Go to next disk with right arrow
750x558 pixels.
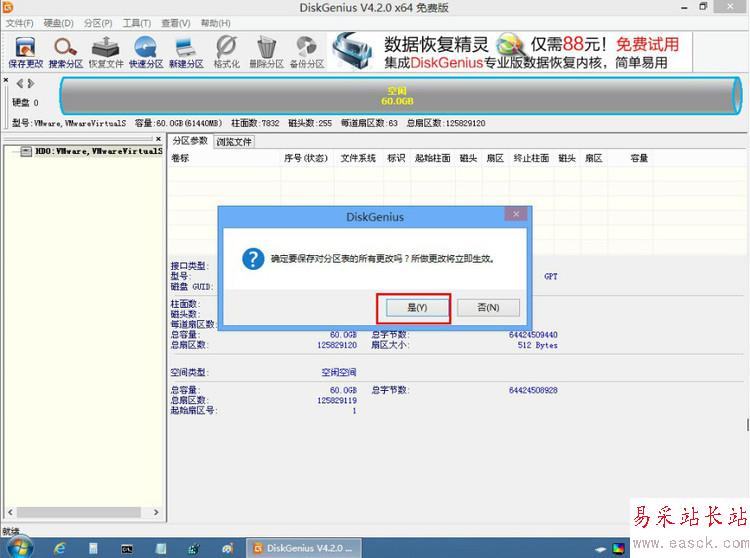(x=31, y=84)
